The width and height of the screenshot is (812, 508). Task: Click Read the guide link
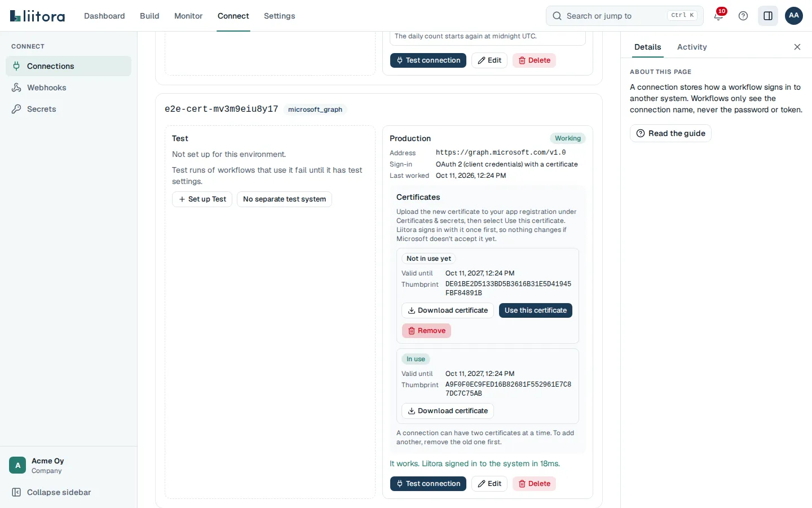(670, 133)
